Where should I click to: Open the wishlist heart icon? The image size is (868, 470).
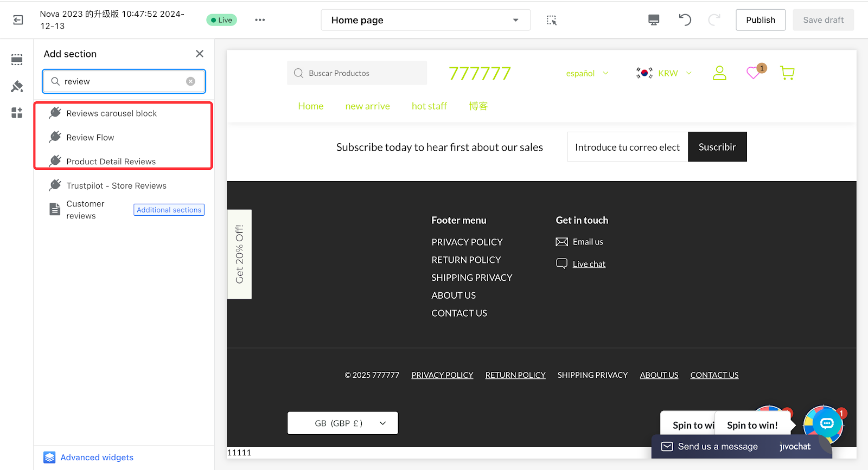click(753, 73)
